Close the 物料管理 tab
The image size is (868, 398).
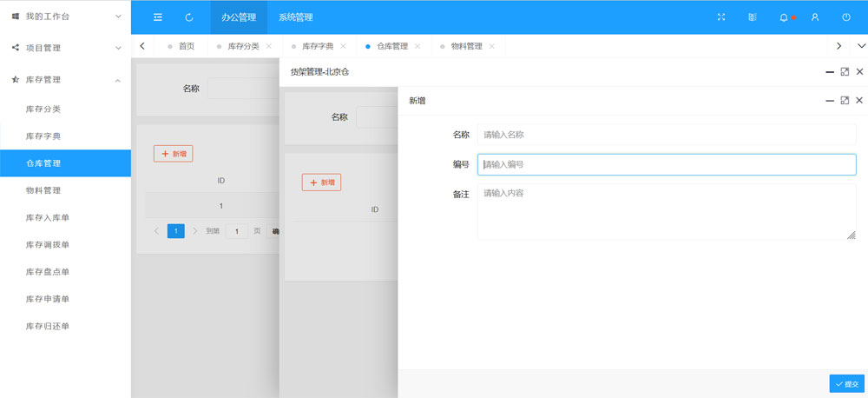pyautogui.click(x=492, y=46)
